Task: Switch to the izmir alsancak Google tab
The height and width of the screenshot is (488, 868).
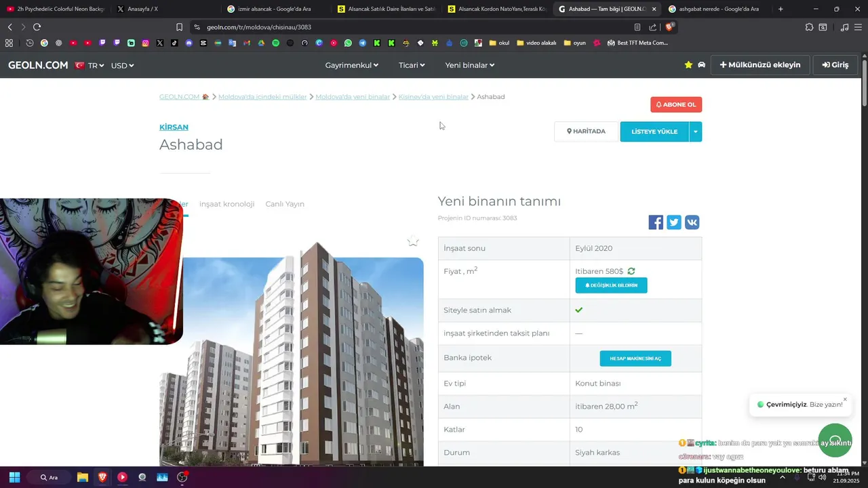Action: click(x=275, y=9)
